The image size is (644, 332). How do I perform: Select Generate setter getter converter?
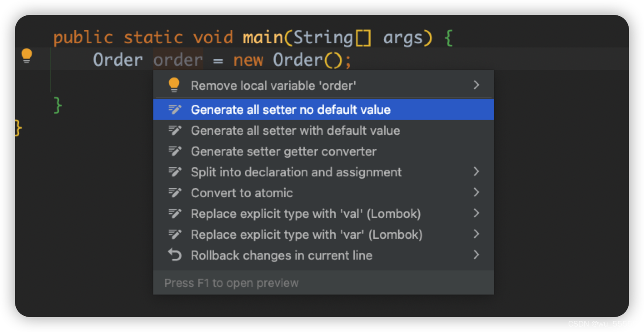[324, 151]
